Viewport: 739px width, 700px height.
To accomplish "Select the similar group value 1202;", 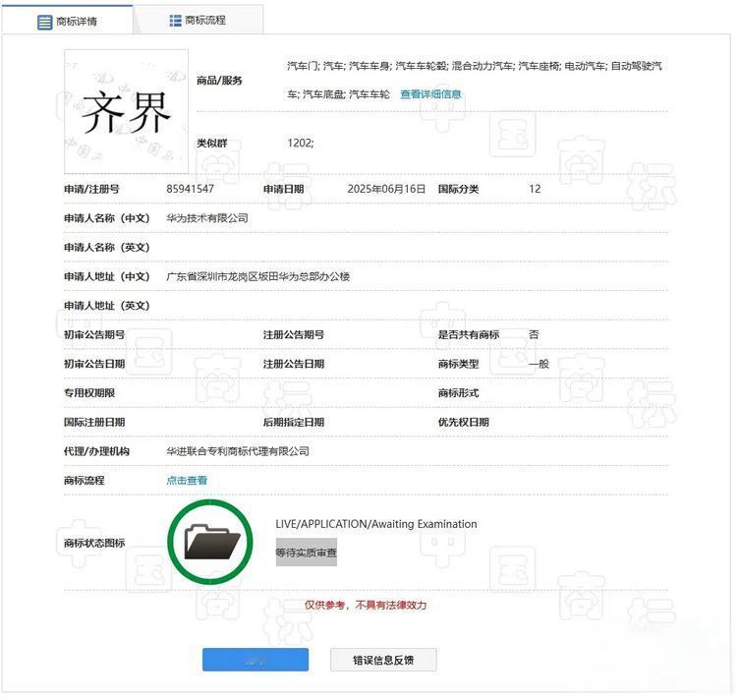I will [x=301, y=143].
